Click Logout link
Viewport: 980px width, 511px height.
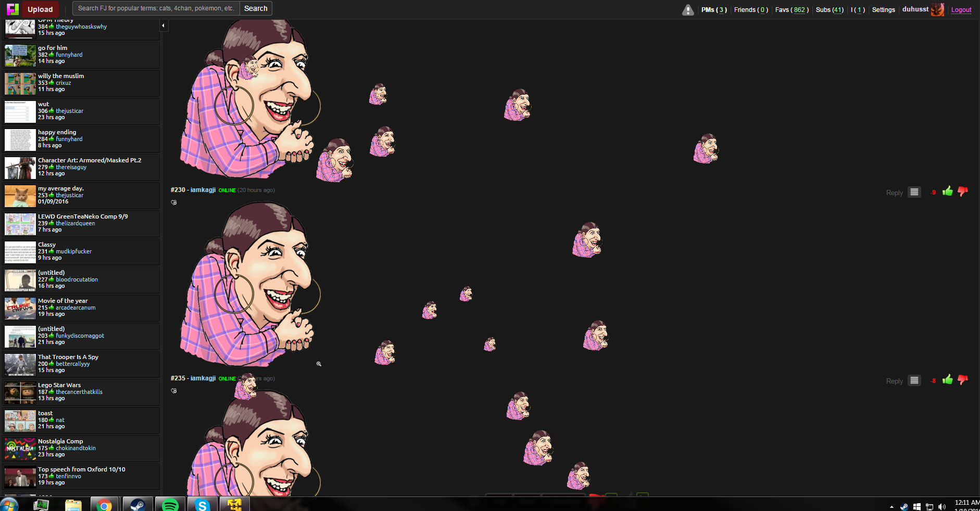(x=961, y=10)
